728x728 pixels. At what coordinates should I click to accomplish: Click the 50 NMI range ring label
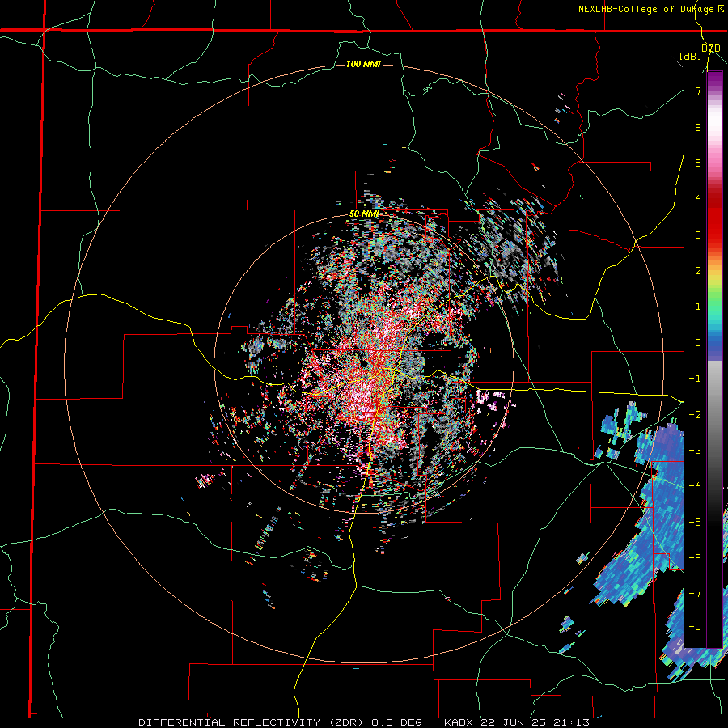tap(365, 214)
